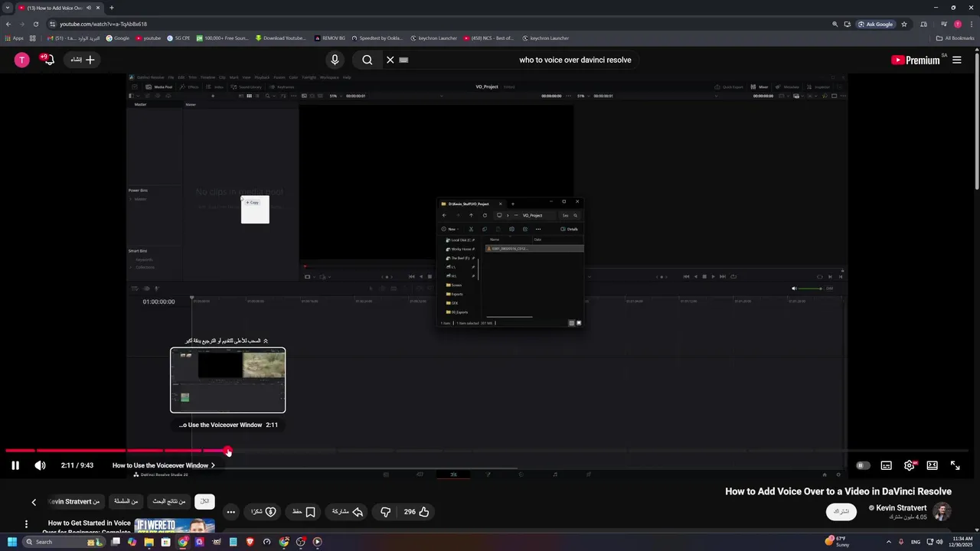Click the browser address bar URL
Image resolution: width=980 pixels, height=551 pixels.
click(x=103, y=24)
